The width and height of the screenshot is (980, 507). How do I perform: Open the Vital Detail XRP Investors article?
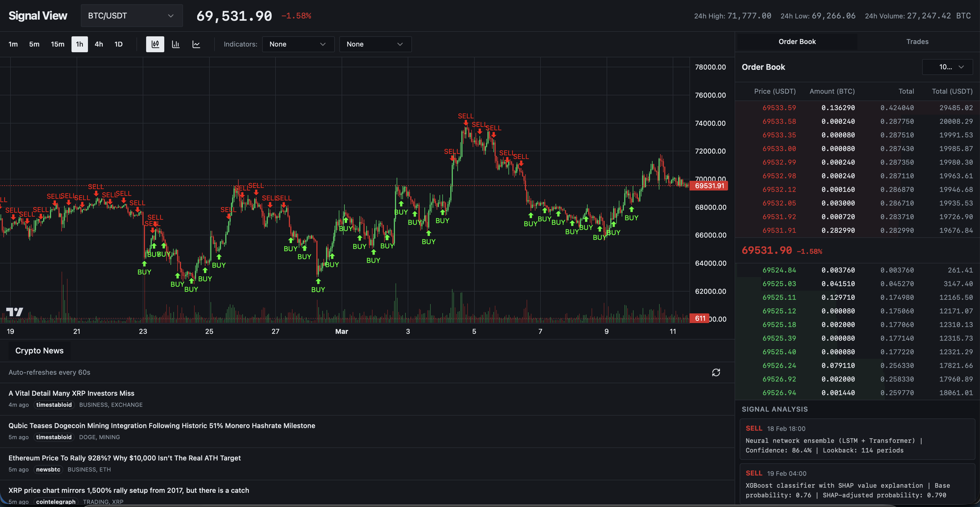point(71,393)
